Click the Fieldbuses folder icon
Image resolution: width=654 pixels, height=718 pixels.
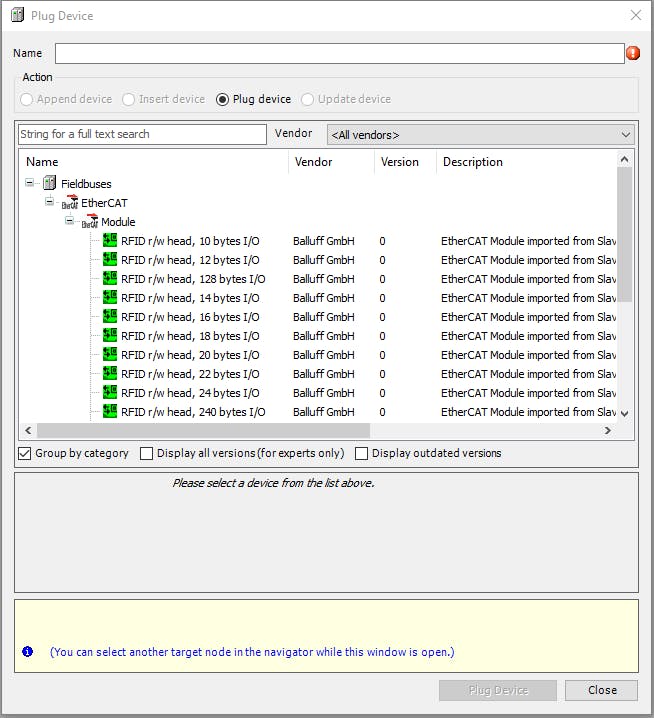(49, 183)
